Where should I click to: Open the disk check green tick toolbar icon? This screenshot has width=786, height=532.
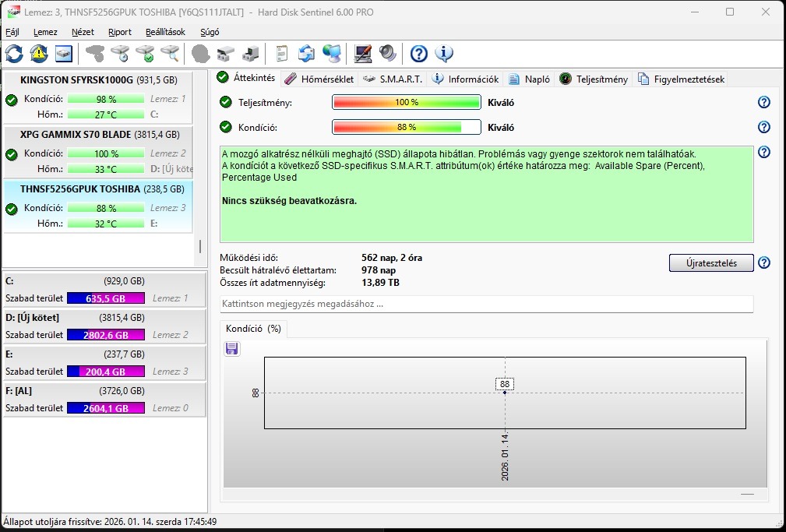click(146, 53)
